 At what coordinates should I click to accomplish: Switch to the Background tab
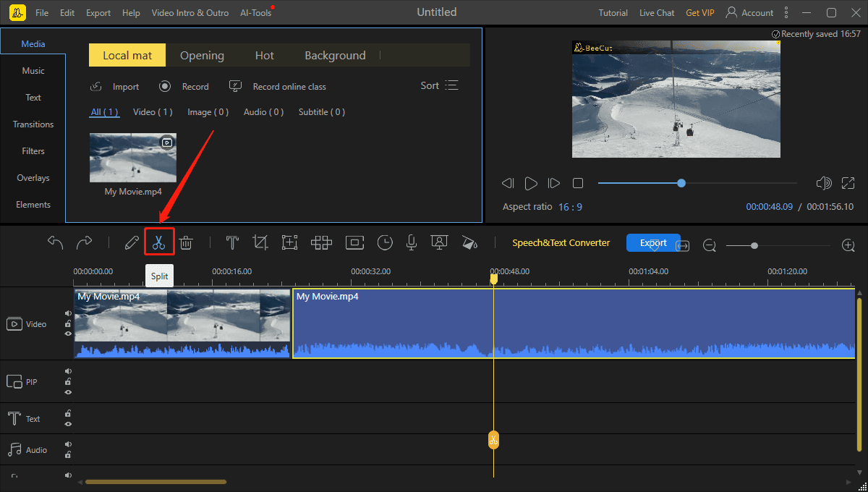[335, 56]
